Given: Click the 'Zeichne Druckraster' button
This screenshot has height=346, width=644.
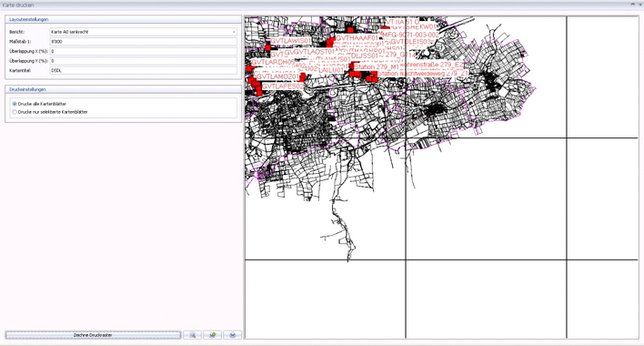Looking at the screenshot, I should click(93, 335).
